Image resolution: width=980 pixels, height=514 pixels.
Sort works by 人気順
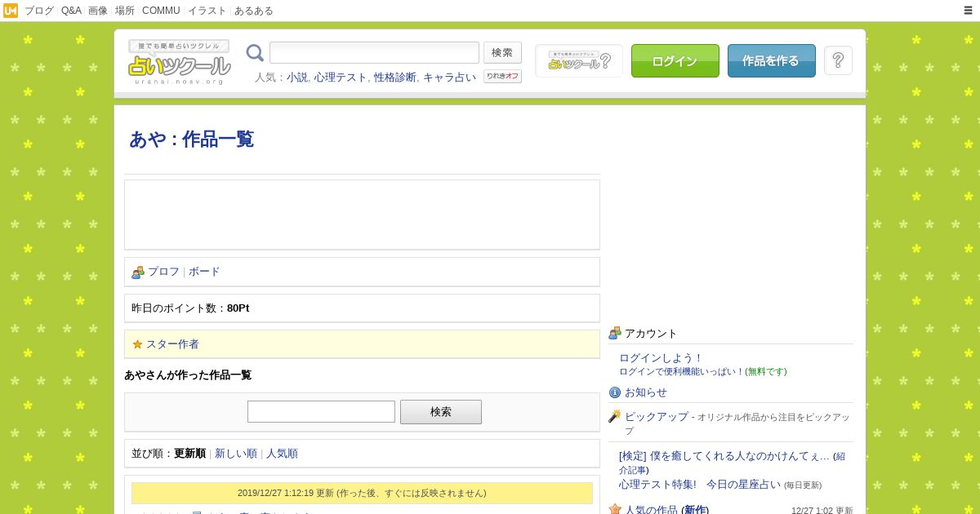282,454
